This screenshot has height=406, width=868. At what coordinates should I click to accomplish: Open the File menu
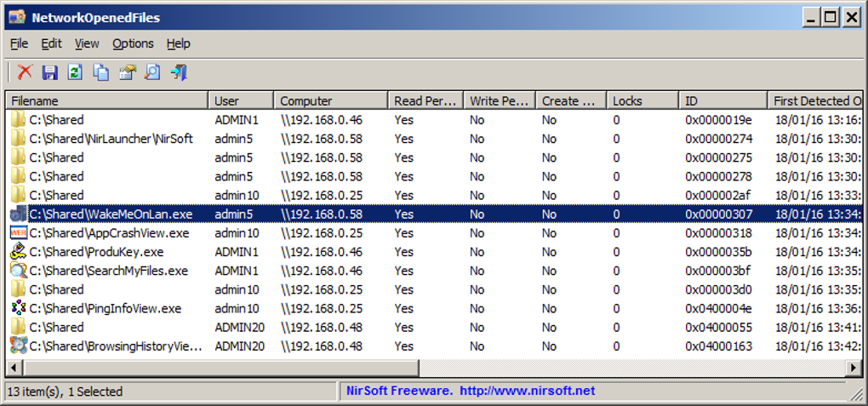[19, 43]
